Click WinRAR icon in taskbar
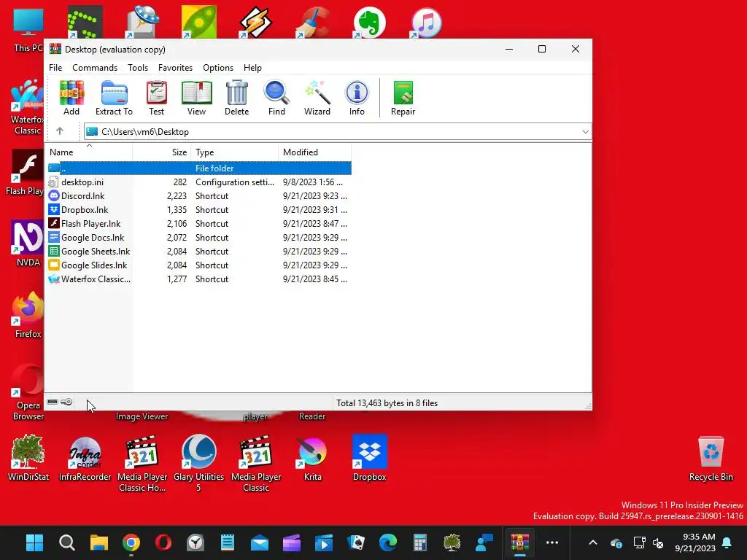This screenshot has height=560, width=747. pos(519,542)
